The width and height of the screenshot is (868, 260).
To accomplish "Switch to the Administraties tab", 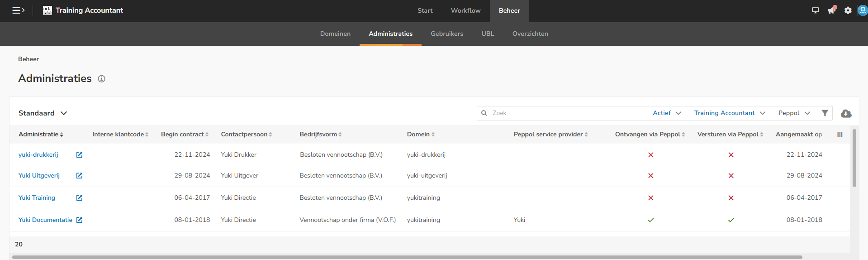I will pyautogui.click(x=390, y=34).
